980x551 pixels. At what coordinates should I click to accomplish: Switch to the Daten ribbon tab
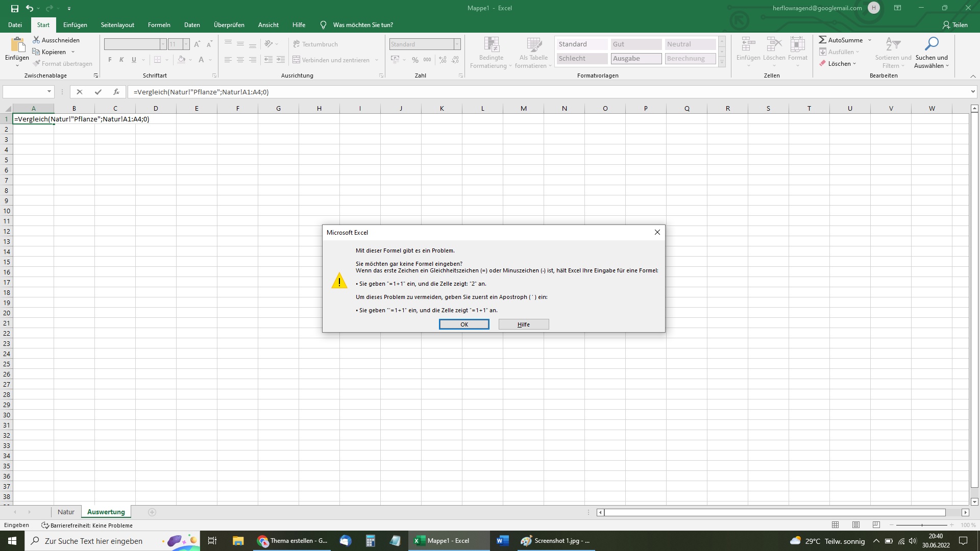[x=192, y=24]
